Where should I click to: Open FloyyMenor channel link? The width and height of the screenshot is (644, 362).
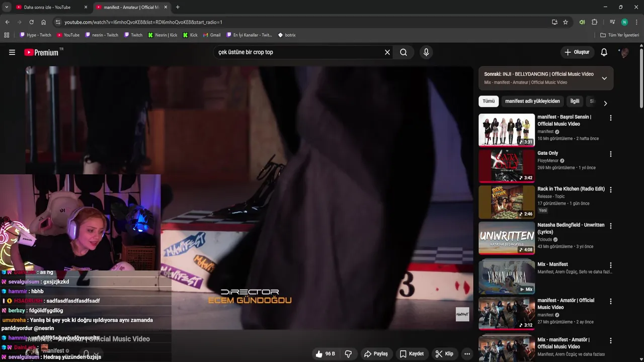pos(548,161)
